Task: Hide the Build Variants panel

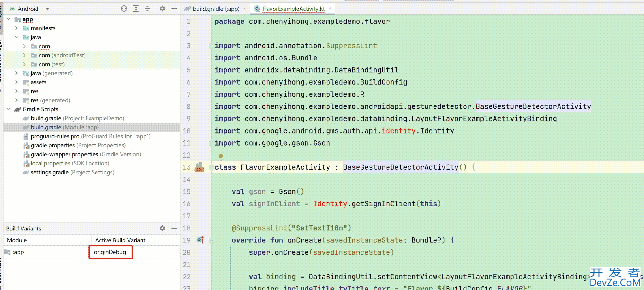Action: [174, 228]
